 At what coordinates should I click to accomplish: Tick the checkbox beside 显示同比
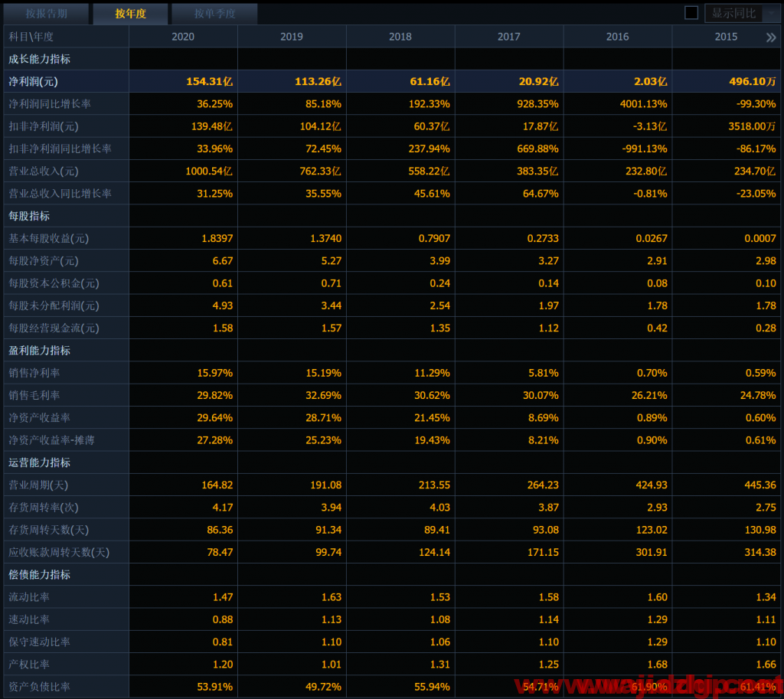(691, 13)
